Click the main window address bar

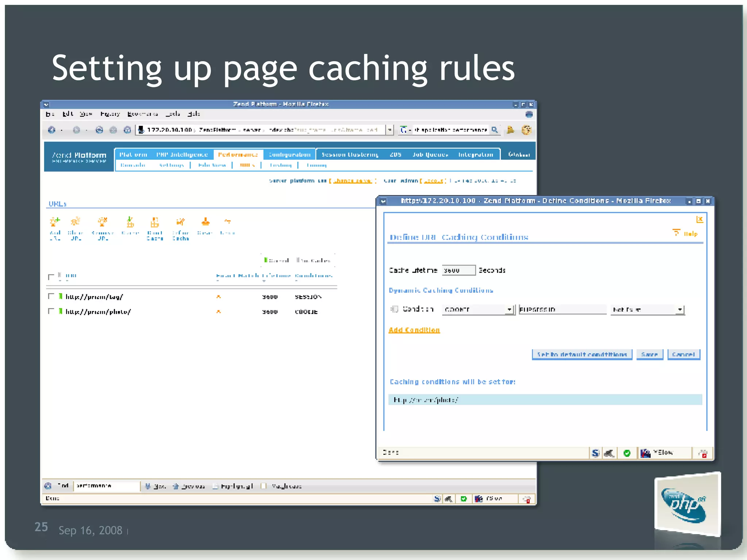click(260, 130)
